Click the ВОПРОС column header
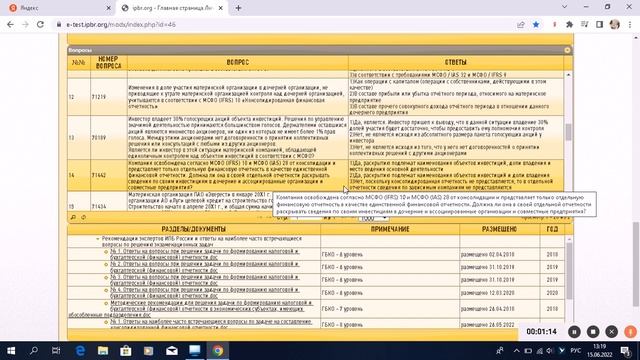 click(238, 62)
